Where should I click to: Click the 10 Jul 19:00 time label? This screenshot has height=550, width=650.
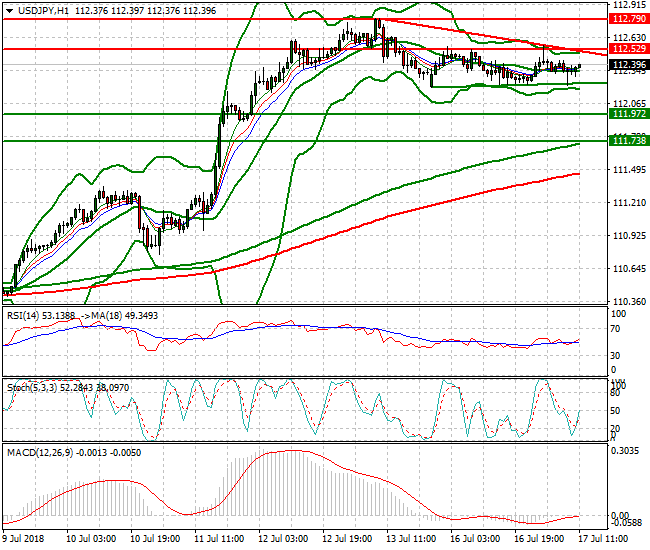pos(155,539)
